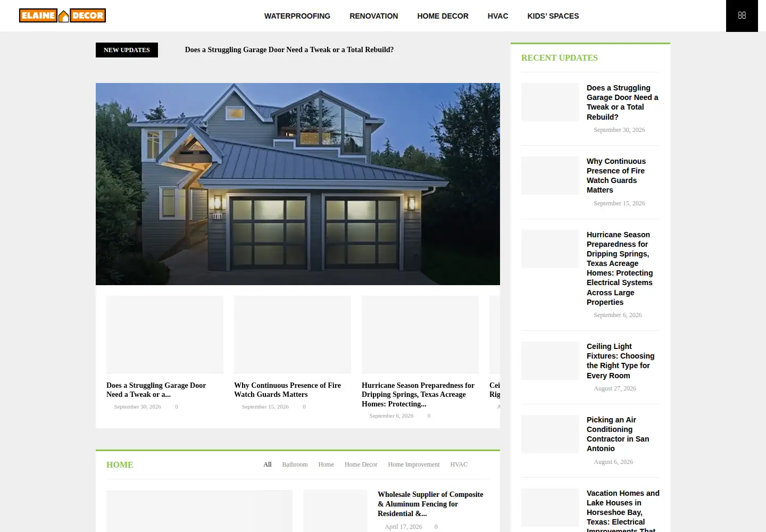Select the All filter tab

tap(268, 464)
